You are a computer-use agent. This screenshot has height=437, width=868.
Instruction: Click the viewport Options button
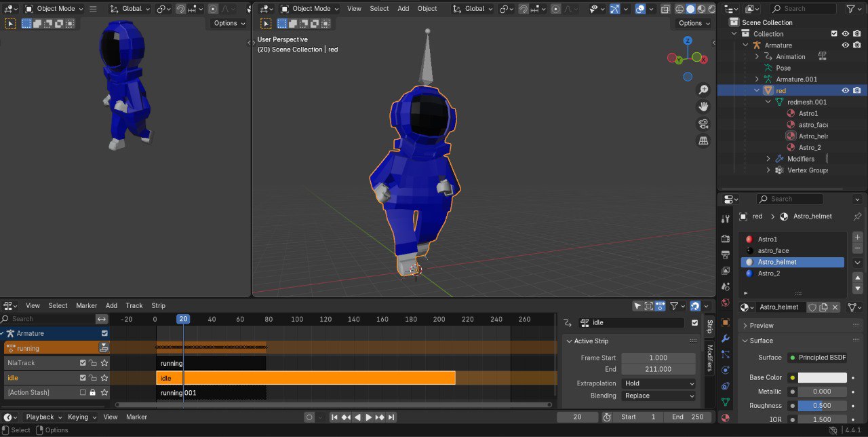tap(690, 23)
